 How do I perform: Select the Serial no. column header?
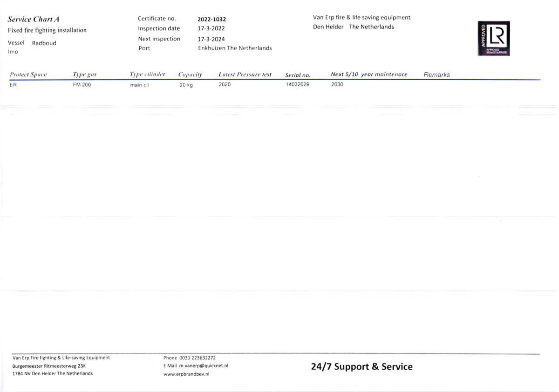[x=298, y=75]
